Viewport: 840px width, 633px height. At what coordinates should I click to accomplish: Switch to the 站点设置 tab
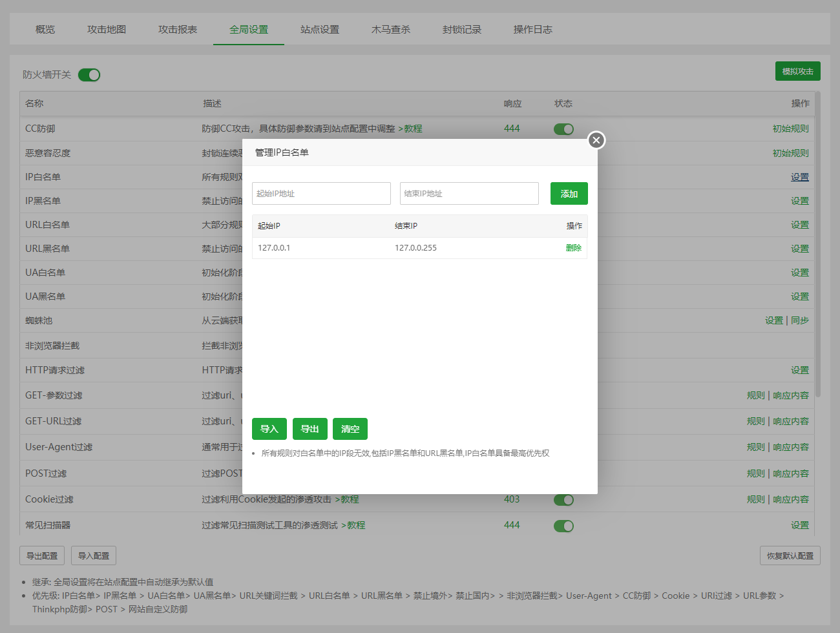319,30
